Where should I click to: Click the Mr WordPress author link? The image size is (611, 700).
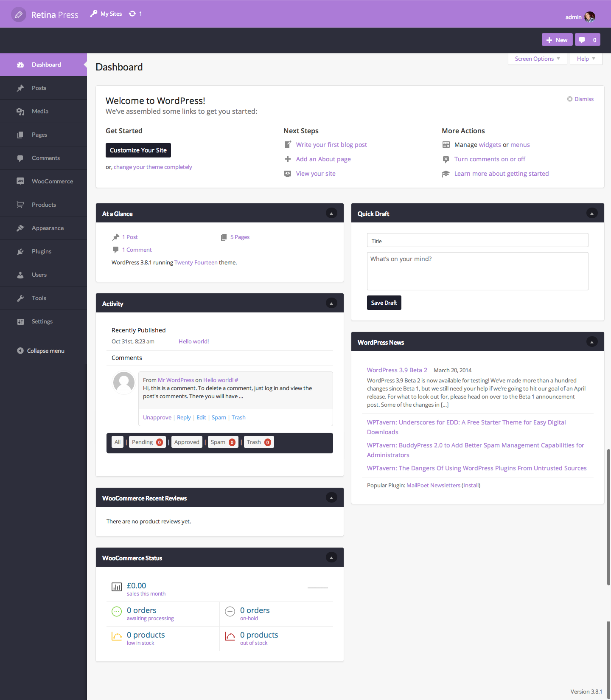click(176, 380)
